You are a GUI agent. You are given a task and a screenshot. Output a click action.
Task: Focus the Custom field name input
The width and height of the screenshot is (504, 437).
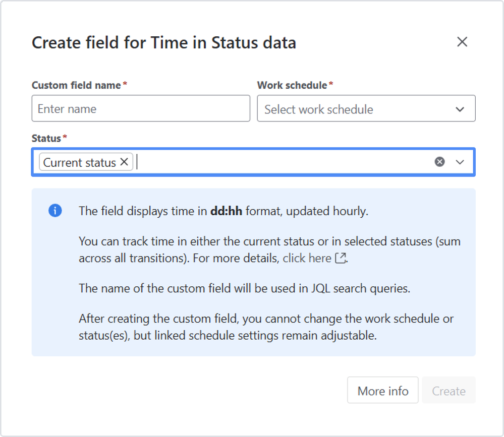[x=141, y=109]
